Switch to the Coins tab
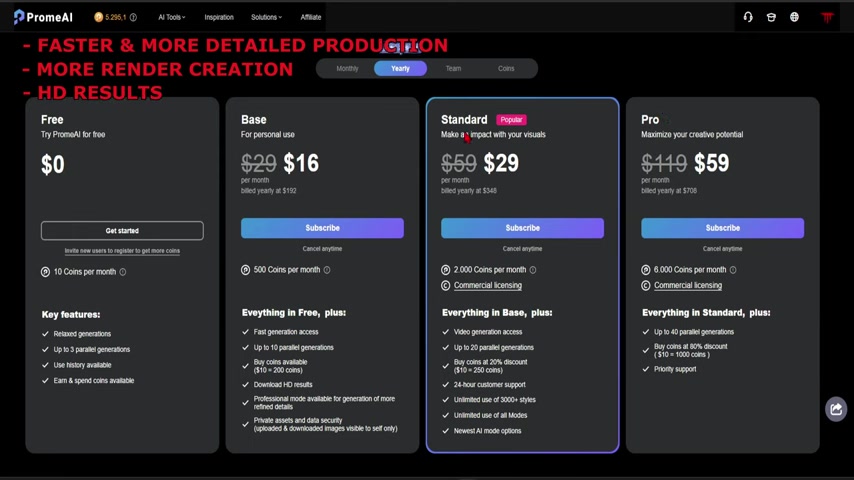Screen dimensions: 854x480 pos(506,69)
